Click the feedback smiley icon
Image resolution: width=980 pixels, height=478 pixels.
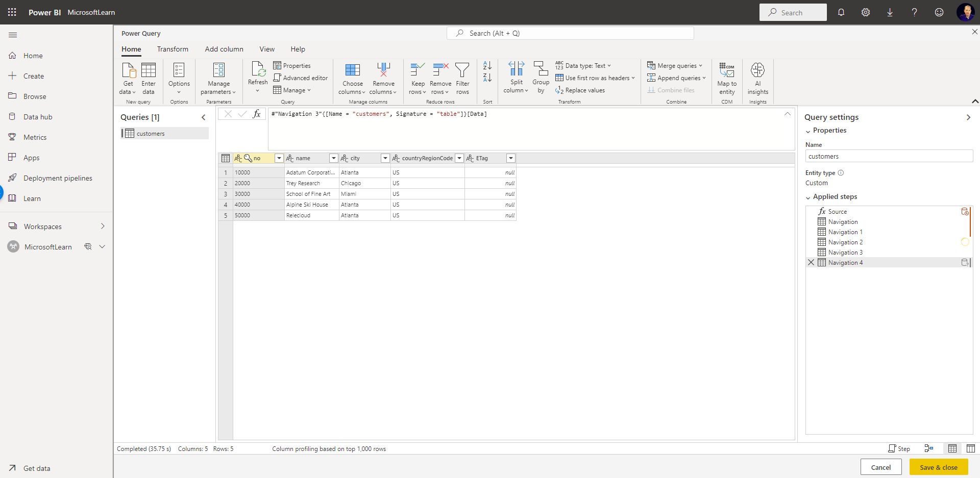click(939, 12)
